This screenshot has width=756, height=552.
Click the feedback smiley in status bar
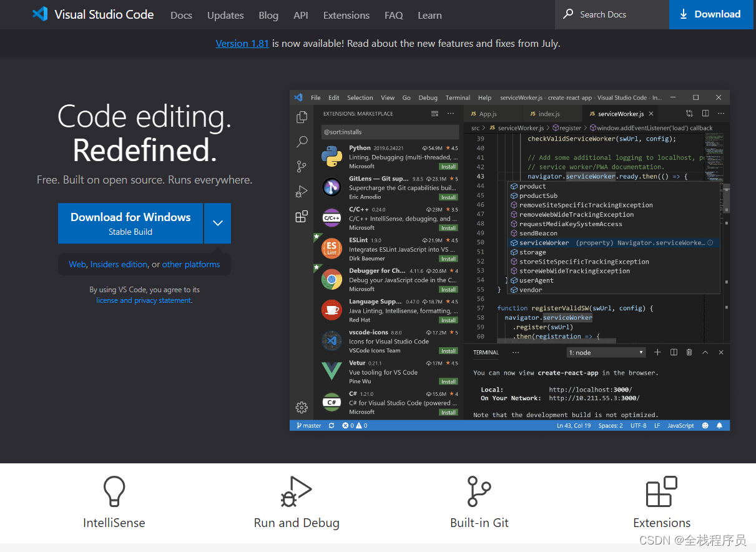(705, 425)
